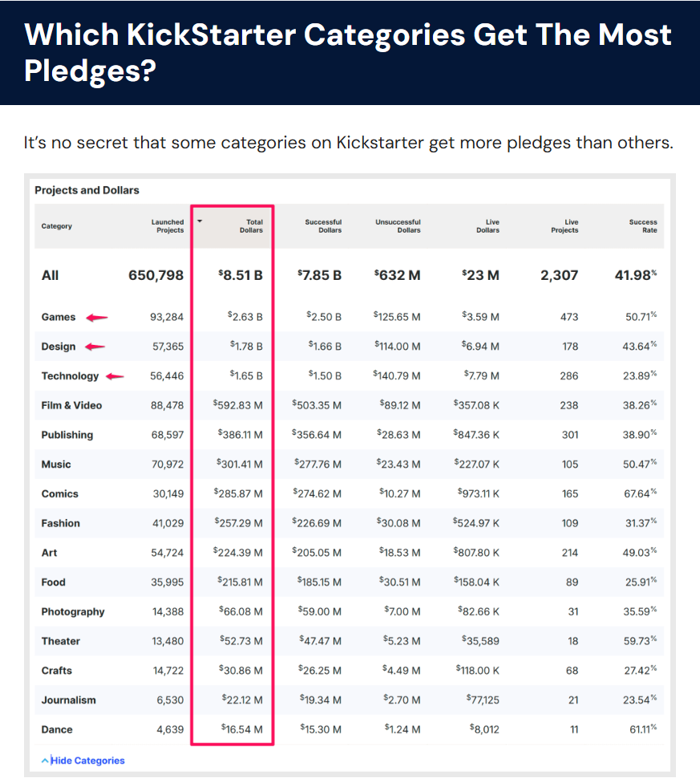Sort by the Success Rate column header

point(643,226)
